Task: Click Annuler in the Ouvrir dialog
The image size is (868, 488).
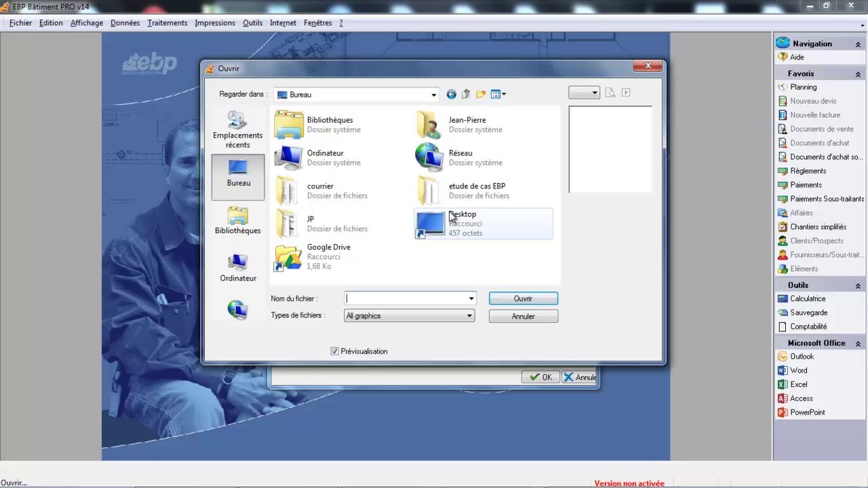Action: (x=524, y=317)
